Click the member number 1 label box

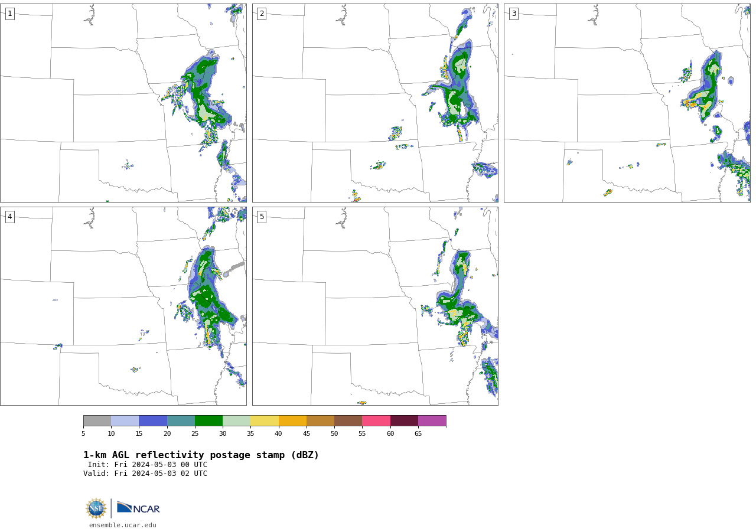click(9, 14)
